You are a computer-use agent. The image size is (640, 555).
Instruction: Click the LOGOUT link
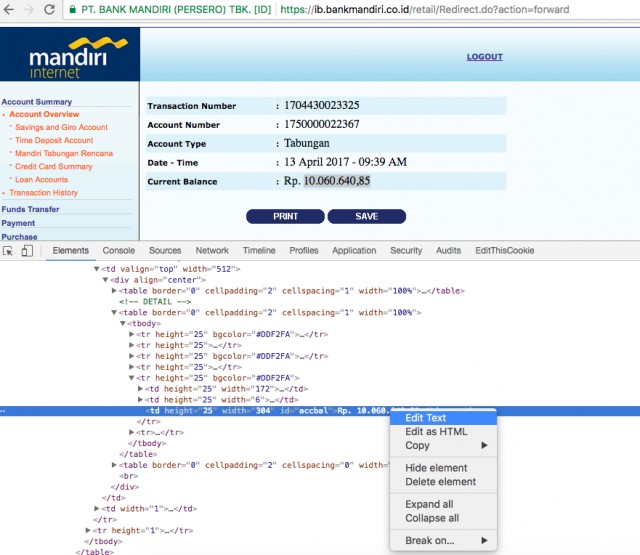point(484,57)
